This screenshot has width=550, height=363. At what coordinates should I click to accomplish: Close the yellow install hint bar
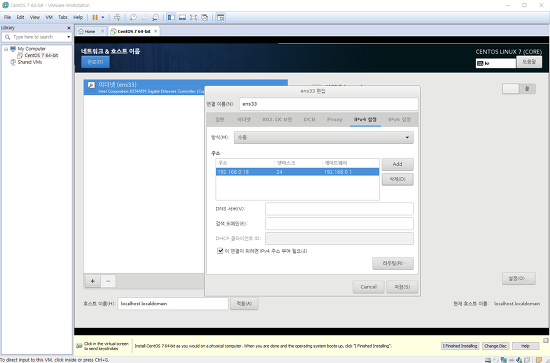pos(546,341)
